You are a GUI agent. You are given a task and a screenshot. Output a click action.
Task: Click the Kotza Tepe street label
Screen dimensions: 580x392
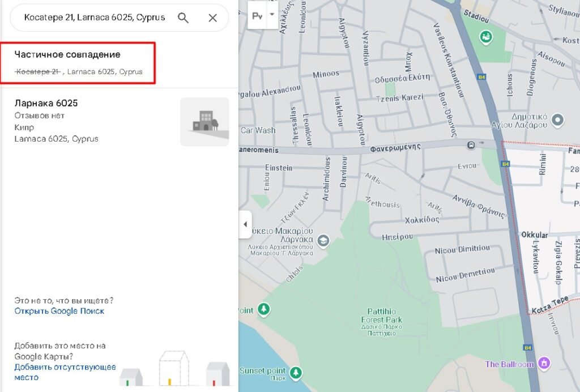(549, 305)
